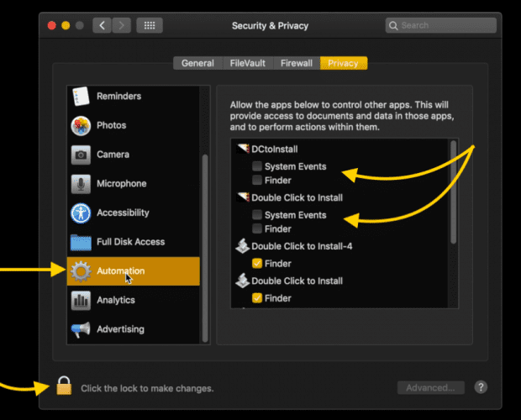Screen dimensions: 521x420
Task: Click the DCtoInstall app name
Action: click(x=275, y=150)
